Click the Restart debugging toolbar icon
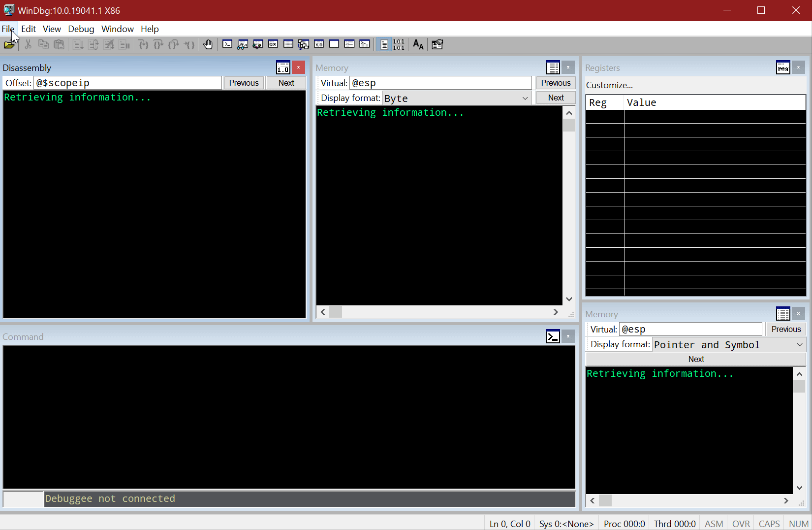This screenshot has width=812, height=530. pyautogui.click(x=94, y=44)
